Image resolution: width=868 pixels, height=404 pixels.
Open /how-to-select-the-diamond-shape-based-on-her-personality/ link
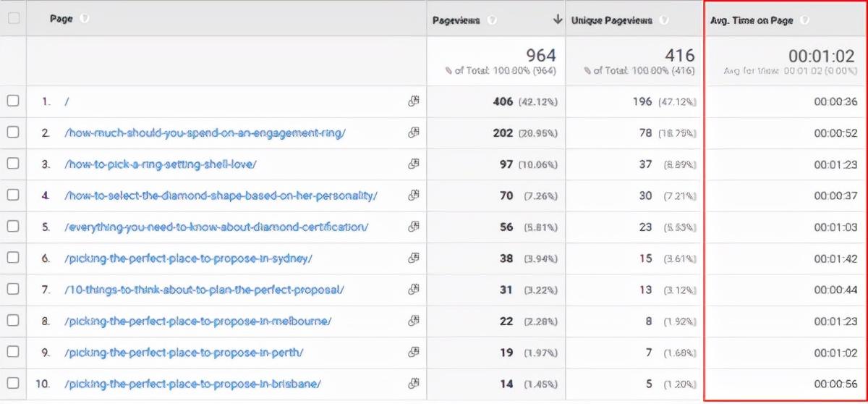[221, 195]
